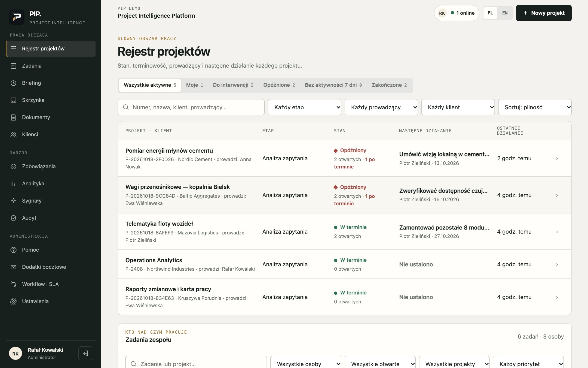This screenshot has height=368, width=588.
Task: Open Analityka via its bar chart icon
Action: 13,184
